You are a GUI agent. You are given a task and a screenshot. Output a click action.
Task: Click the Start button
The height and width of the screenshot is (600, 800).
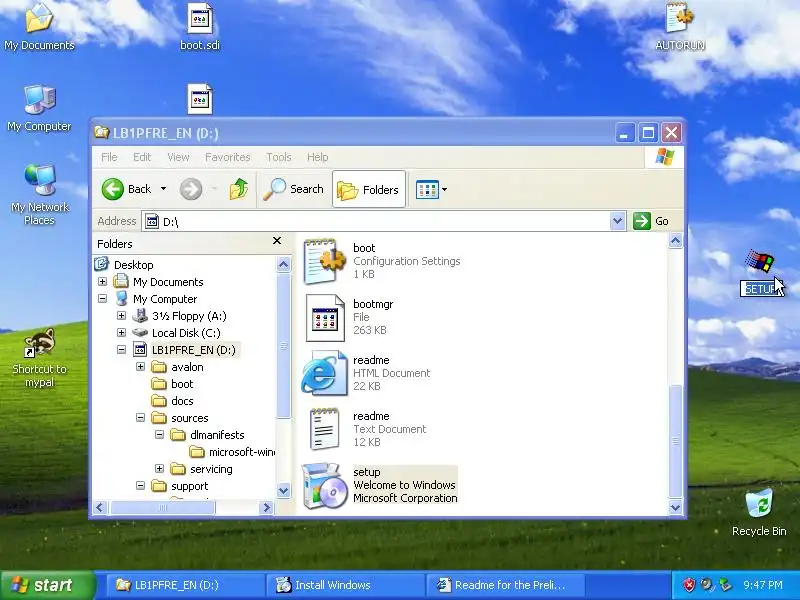point(47,585)
